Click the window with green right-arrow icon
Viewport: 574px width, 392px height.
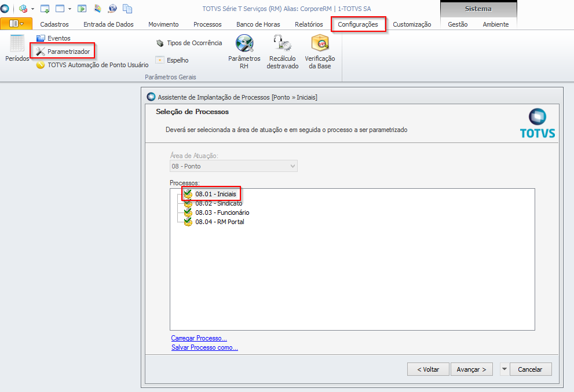(82, 9)
